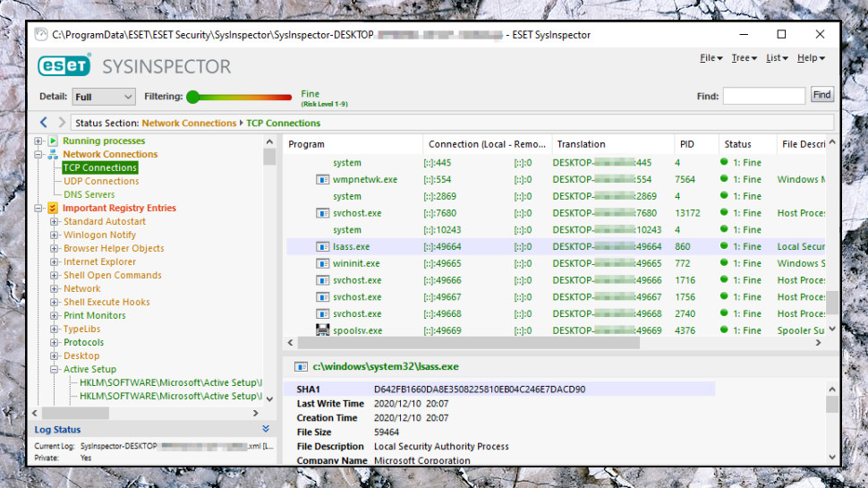Select the Shell Execute Hooks node
868x488 pixels.
[106, 303]
